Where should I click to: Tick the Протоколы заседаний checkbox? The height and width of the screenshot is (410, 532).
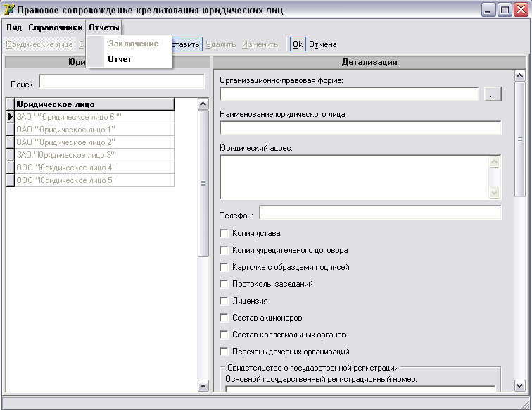[224, 284]
